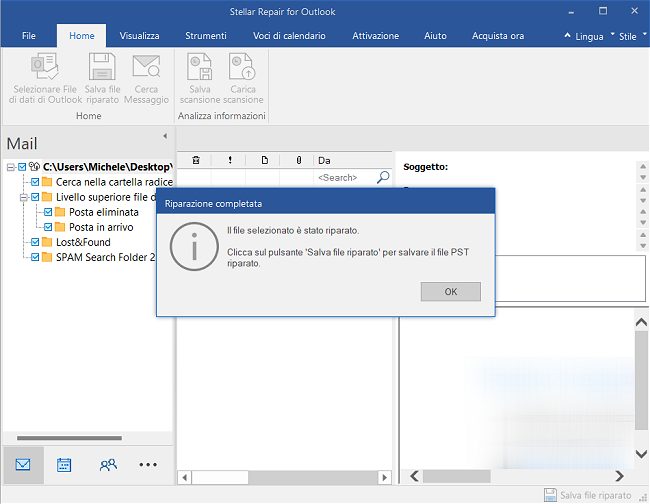The height and width of the screenshot is (504, 650).
Task: Open the Aiuto tab
Action: 435,36
